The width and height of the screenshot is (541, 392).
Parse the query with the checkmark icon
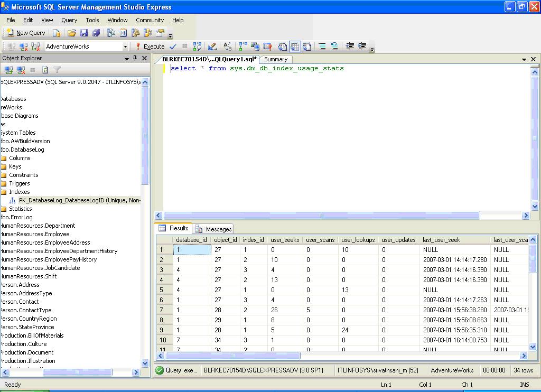(x=173, y=46)
